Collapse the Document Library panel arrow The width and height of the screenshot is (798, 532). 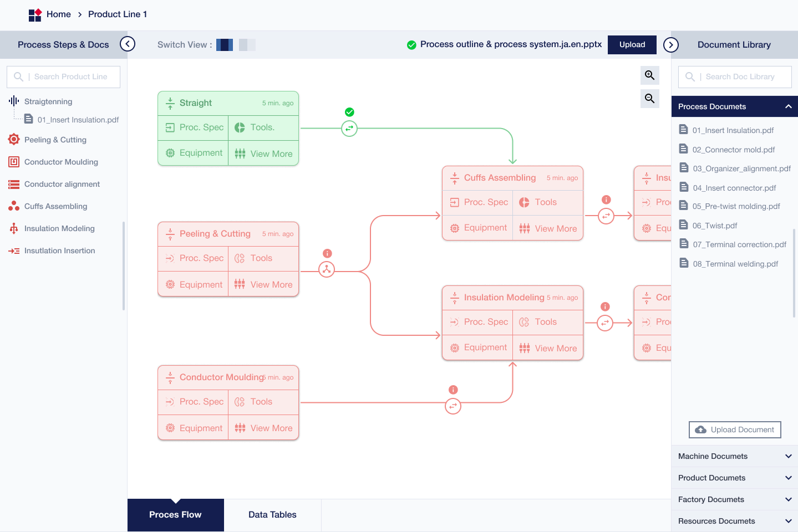tap(671, 44)
